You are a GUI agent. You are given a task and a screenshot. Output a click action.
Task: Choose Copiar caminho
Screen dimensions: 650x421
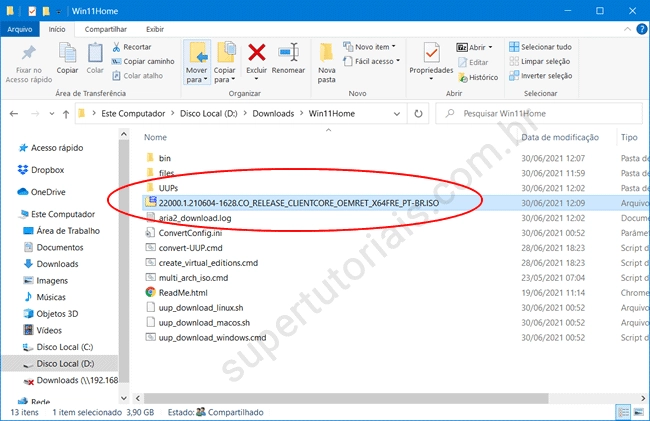click(143, 61)
